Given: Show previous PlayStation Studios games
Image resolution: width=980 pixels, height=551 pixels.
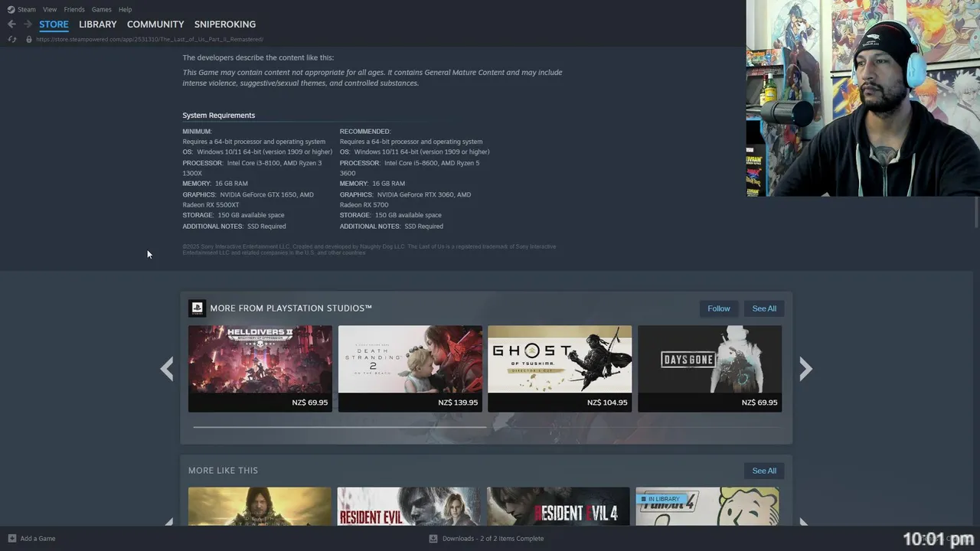Looking at the screenshot, I should (x=167, y=369).
